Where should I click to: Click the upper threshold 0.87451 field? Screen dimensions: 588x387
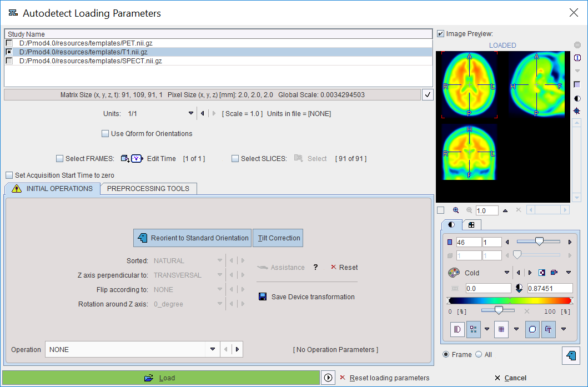550,288
